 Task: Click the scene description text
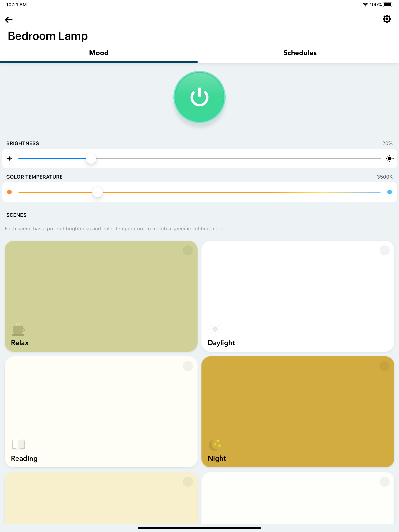pos(115,229)
